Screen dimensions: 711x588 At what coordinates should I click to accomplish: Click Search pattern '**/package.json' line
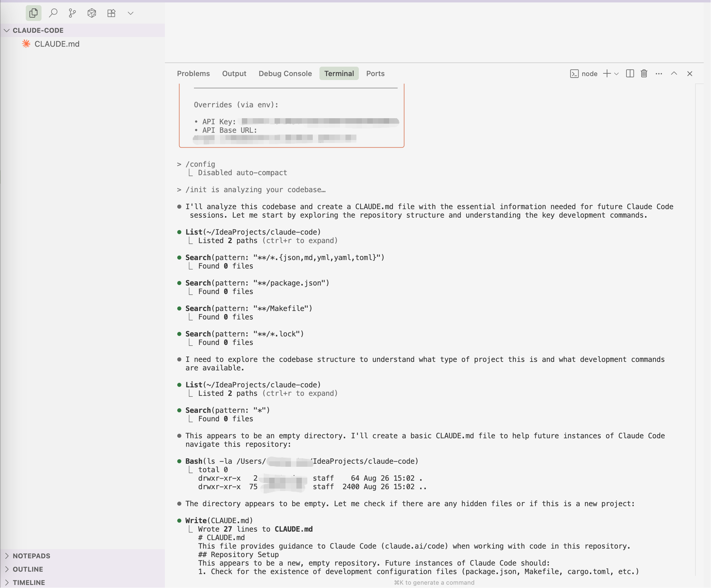pos(257,283)
